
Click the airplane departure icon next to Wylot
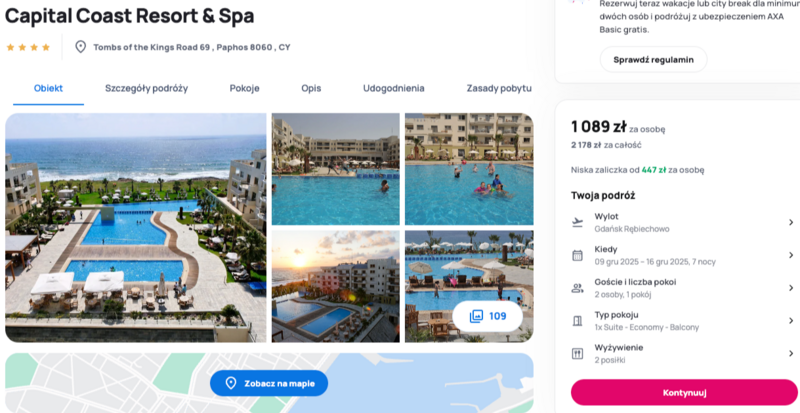point(577,223)
